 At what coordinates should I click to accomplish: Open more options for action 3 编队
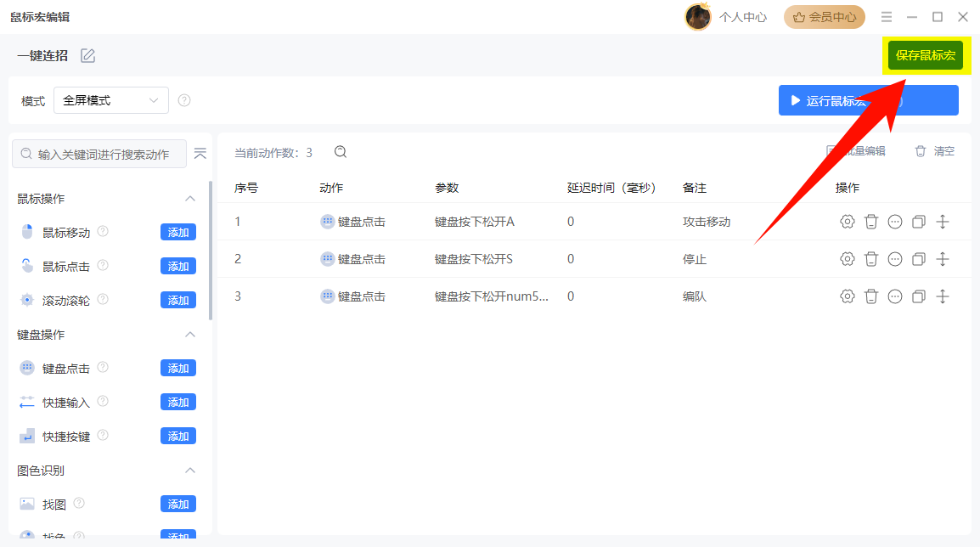[894, 296]
